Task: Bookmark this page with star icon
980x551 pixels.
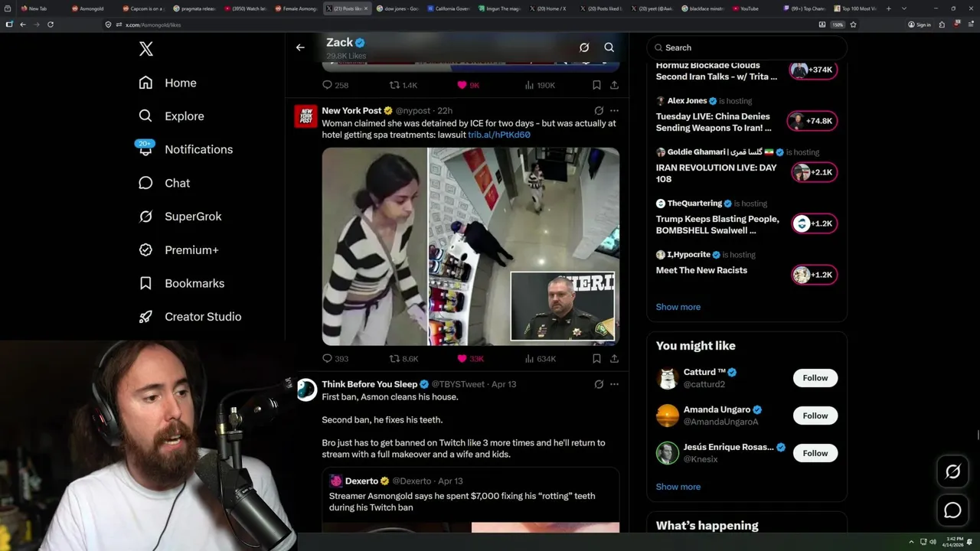Action: (853, 24)
